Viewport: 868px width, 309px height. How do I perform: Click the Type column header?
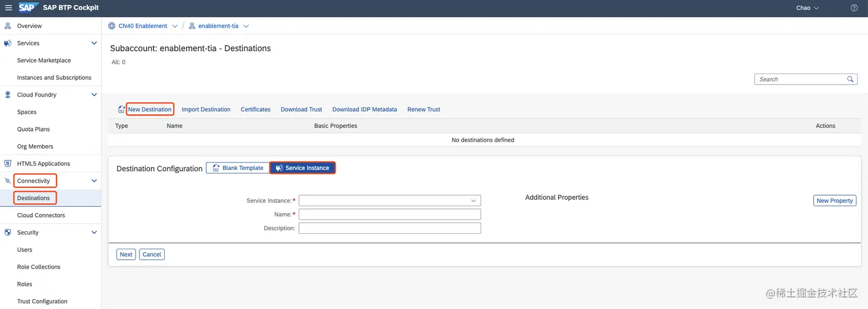click(x=122, y=126)
